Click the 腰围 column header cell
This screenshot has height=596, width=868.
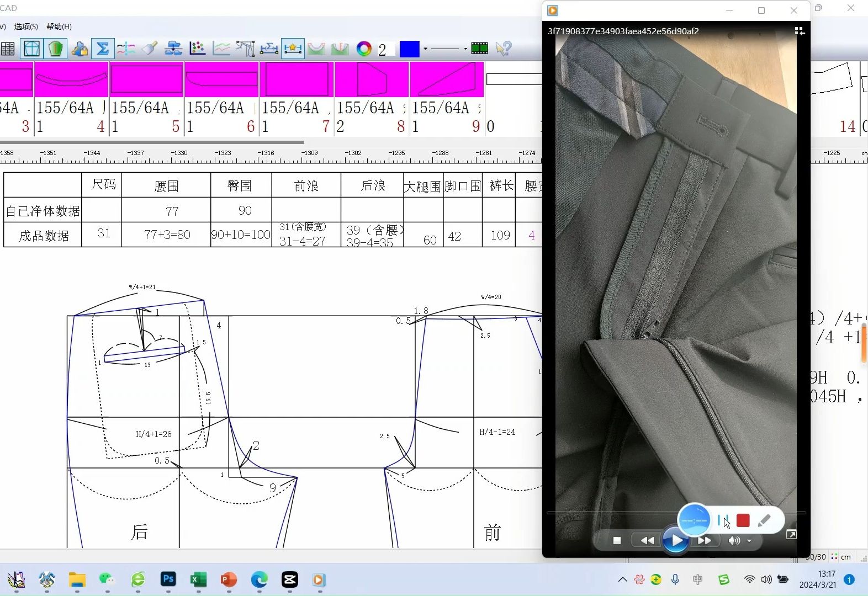coord(166,185)
